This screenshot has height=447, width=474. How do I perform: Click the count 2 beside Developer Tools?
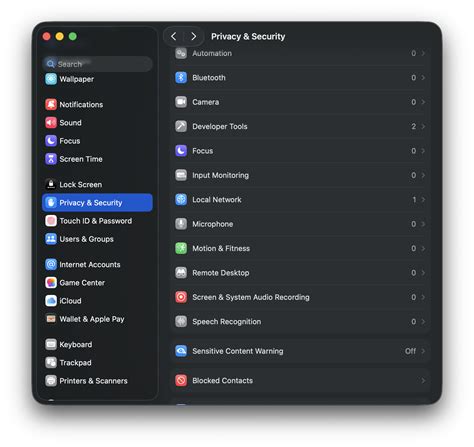click(x=414, y=126)
